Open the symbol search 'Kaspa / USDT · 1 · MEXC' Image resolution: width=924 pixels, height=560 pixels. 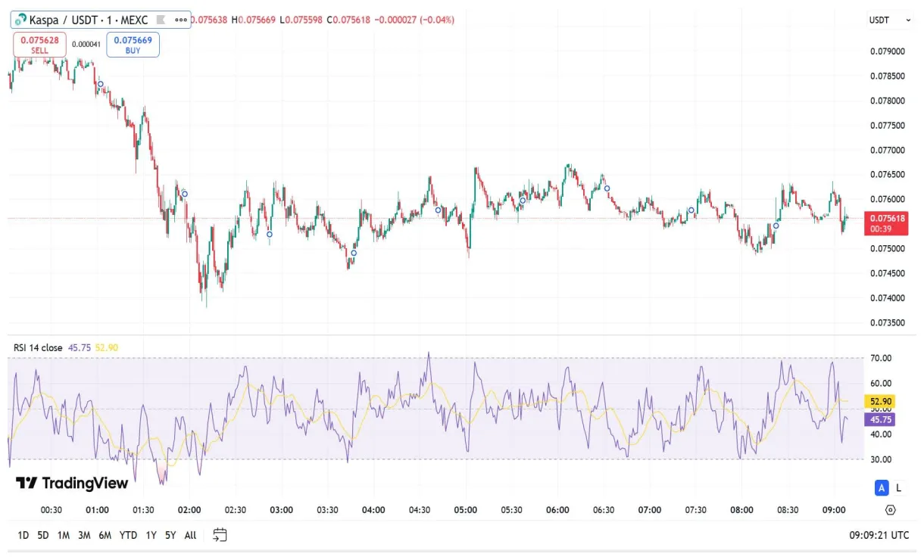(91, 20)
